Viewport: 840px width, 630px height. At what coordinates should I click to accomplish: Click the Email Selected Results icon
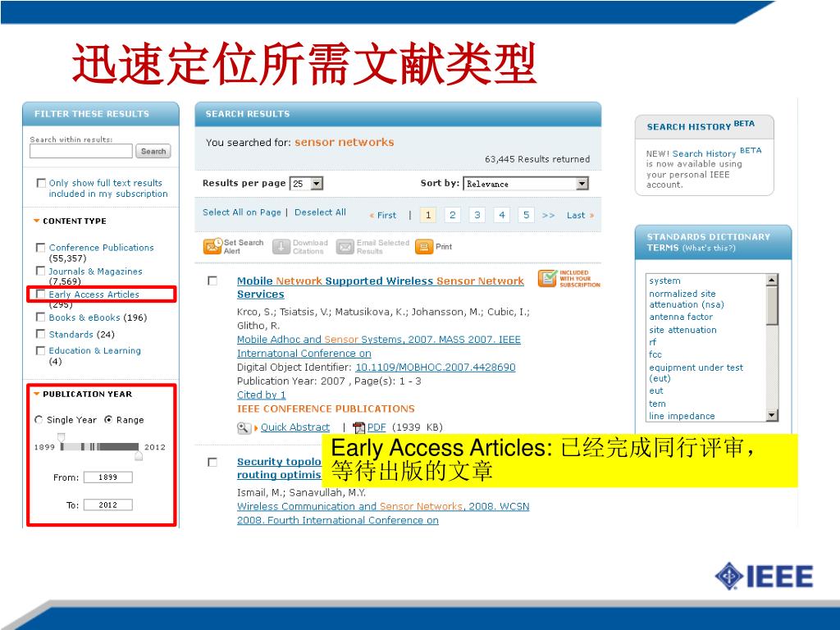pyautogui.click(x=345, y=246)
